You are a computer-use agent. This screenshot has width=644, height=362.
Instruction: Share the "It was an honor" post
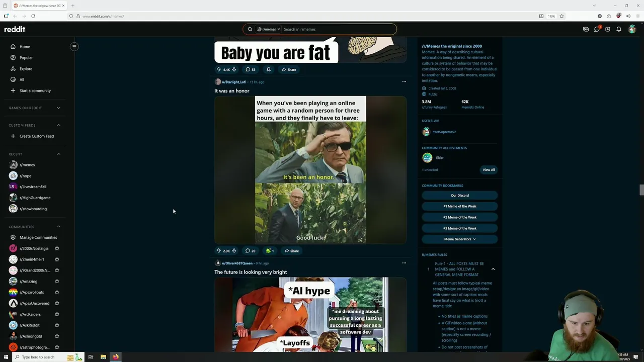291,251
